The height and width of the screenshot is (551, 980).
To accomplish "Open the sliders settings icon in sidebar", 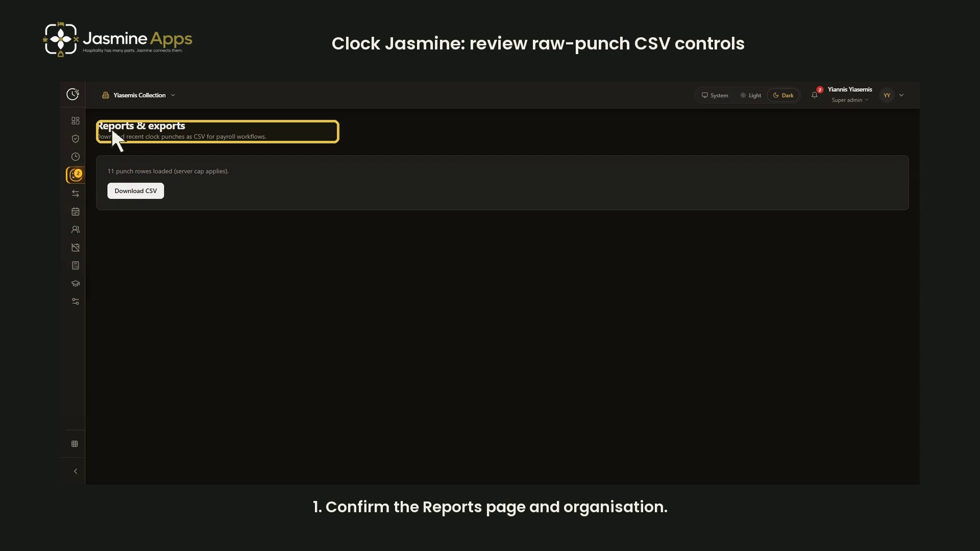I will pyautogui.click(x=76, y=302).
